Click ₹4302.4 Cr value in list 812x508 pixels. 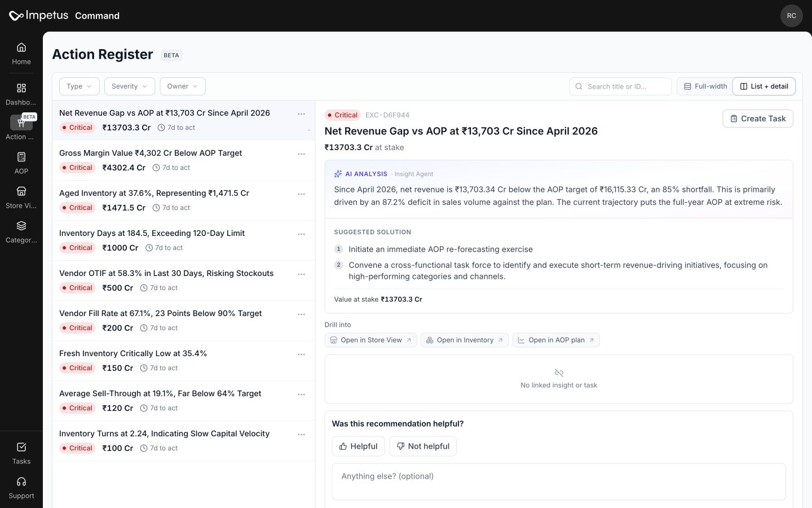click(123, 168)
